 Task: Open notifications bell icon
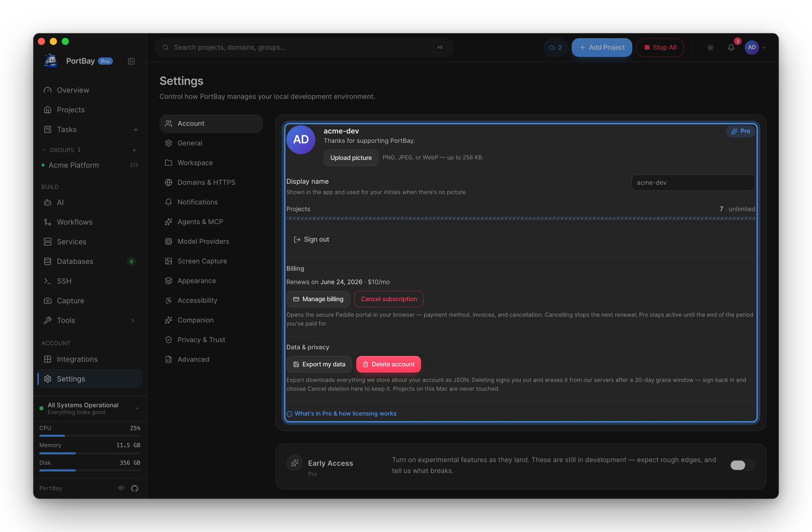[731, 47]
